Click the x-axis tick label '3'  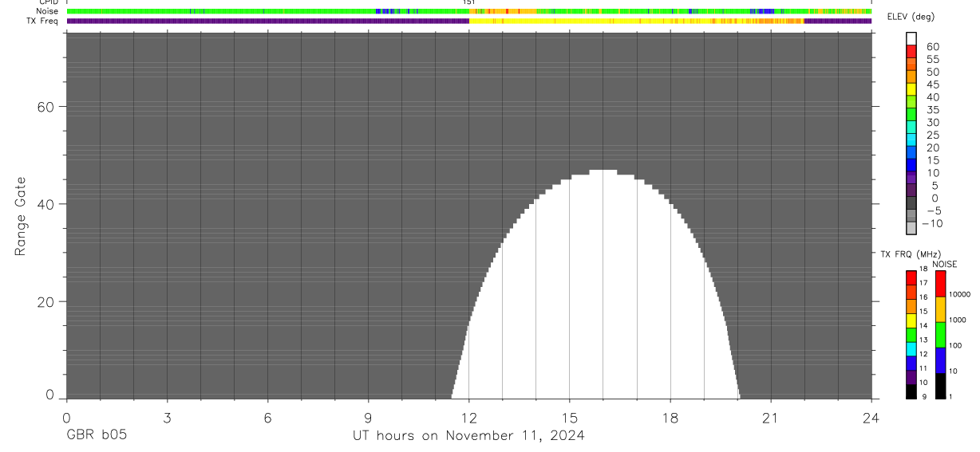tap(167, 418)
